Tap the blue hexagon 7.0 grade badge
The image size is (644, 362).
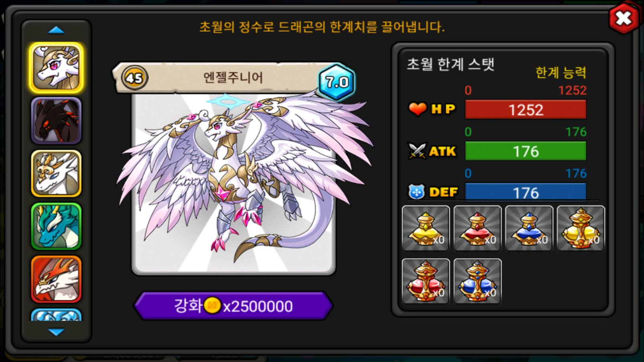(337, 82)
